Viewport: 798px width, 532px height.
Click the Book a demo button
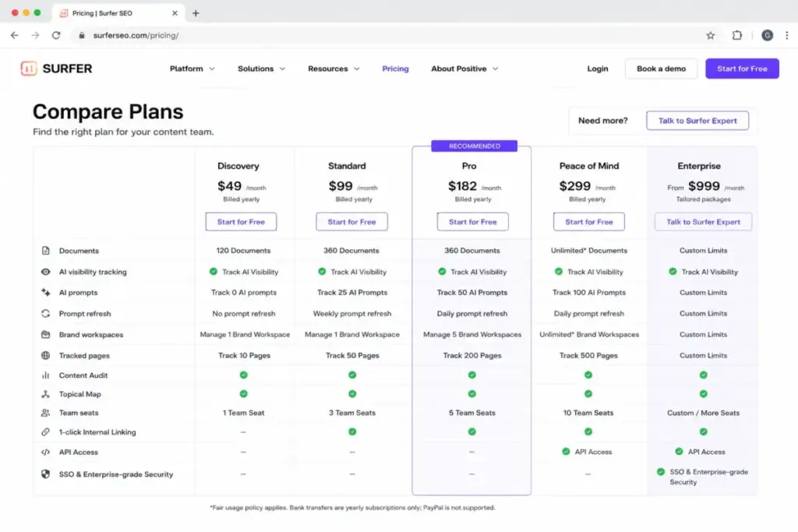pos(661,69)
